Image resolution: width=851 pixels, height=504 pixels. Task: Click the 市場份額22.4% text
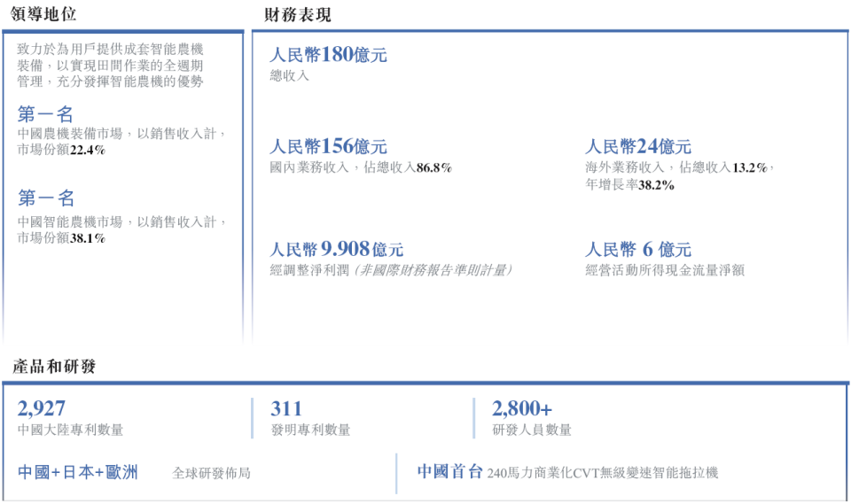pos(61,150)
